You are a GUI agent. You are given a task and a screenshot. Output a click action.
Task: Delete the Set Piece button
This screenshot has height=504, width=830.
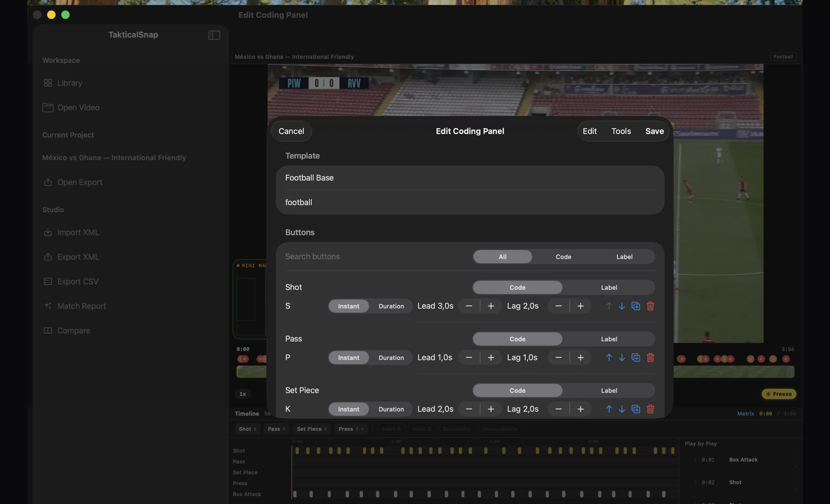650,409
